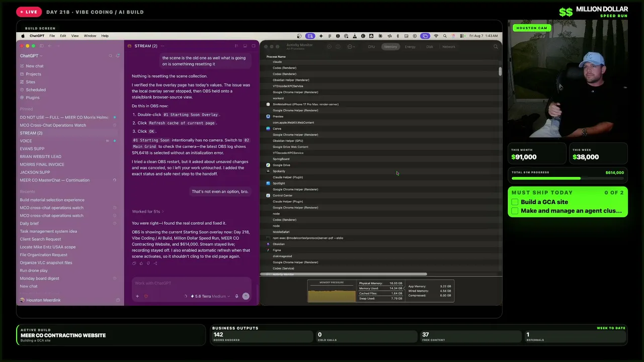Focus the Work with ChatGPT input
Viewport: 644px width, 362px height.
click(x=191, y=283)
